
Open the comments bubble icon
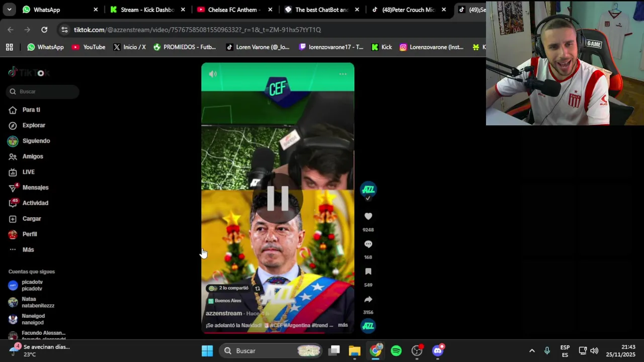tap(368, 244)
